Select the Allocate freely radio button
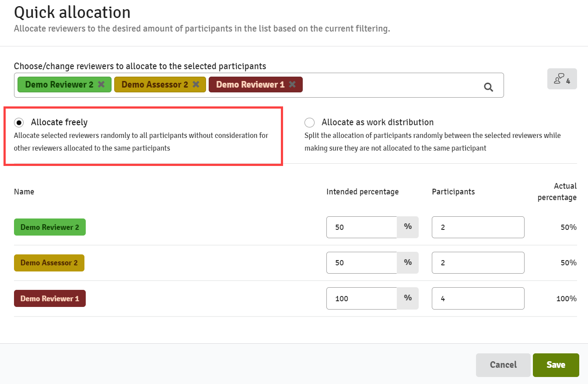Viewport: 588px width, 384px height. [x=19, y=122]
